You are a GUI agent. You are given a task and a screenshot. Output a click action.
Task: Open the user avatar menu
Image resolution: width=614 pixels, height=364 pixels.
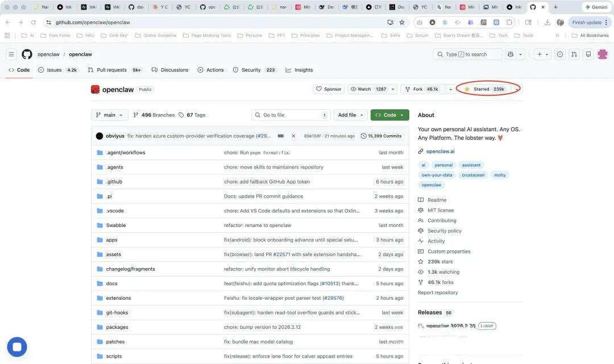pos(603,55)
